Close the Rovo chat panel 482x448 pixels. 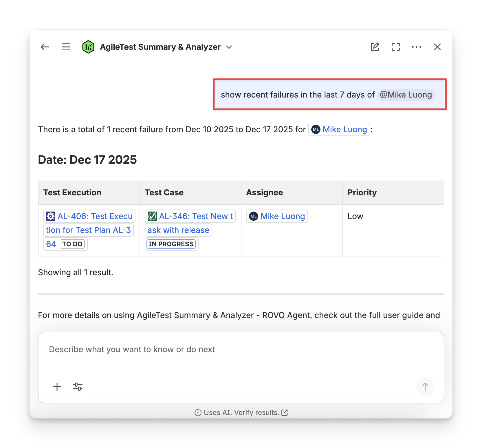click(437, 47)
